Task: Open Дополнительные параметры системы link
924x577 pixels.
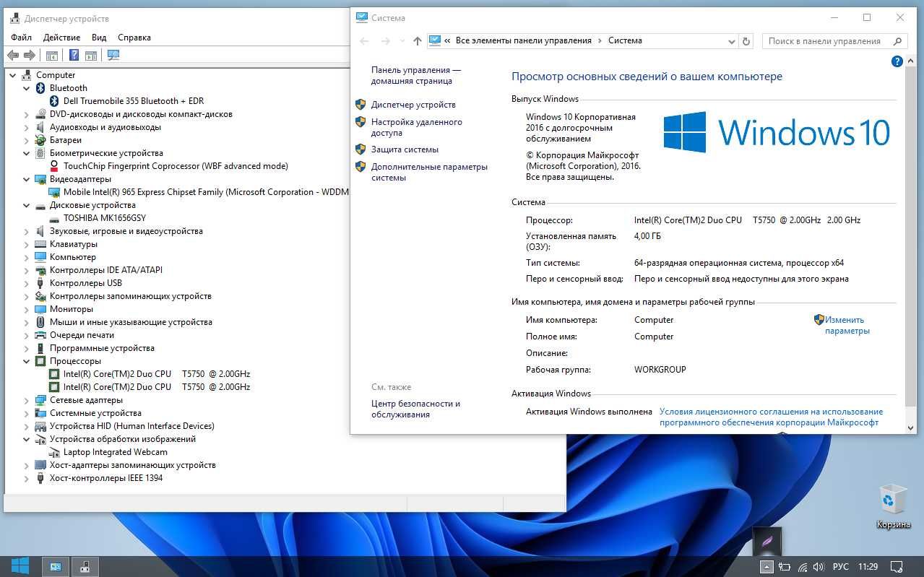Action: pyautogui.click(x=429, y=172)
